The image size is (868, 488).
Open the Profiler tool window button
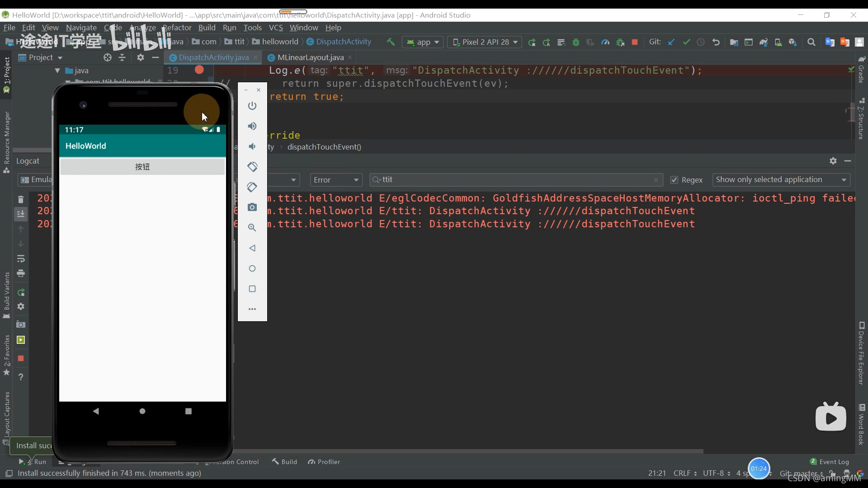click(324, 462)
